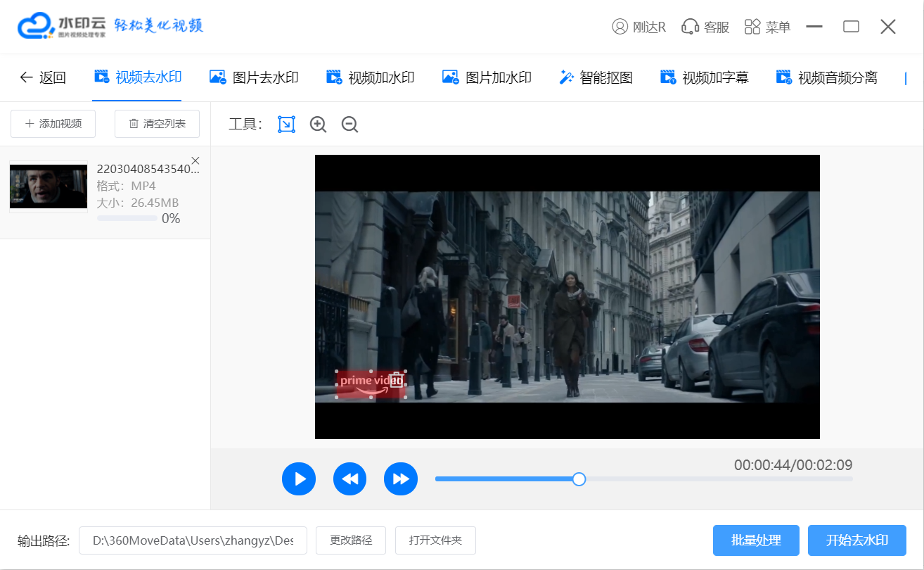Viewport: 924px width, 570px height.
Task: Open the 视频加字幕 tab
Action: [x=704, y=77]
